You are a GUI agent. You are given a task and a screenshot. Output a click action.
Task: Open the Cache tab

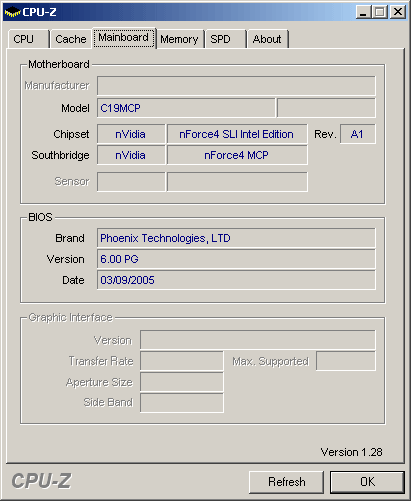(71, 39)
